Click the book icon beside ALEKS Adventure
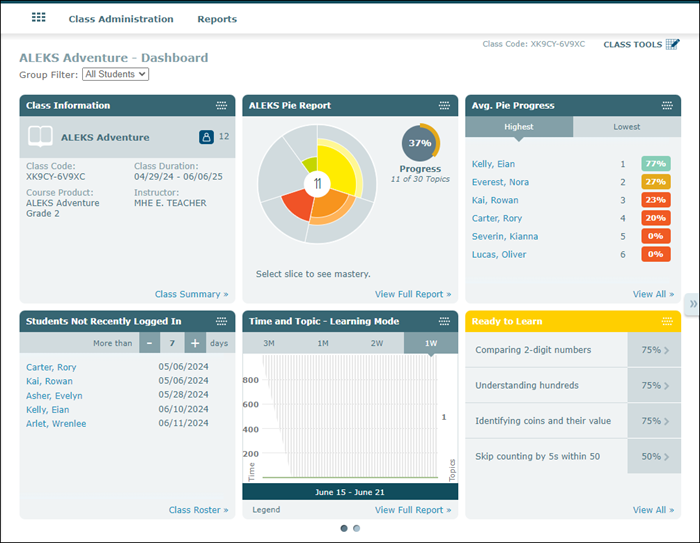The height and width of the screenshot is (543, 700). click(40, 137)
